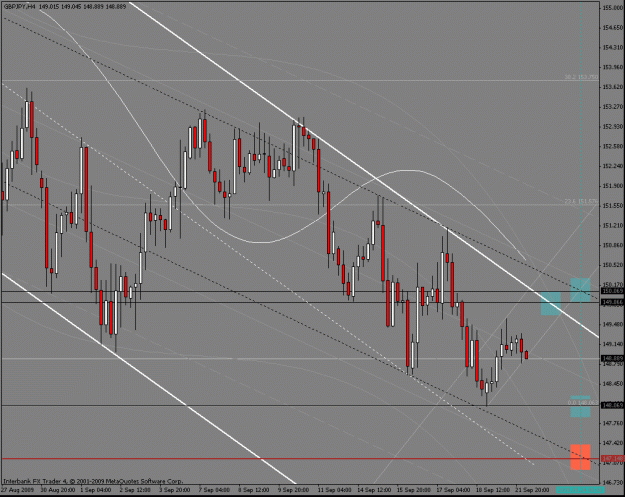Viewport: 625px width, 497px height.
Task: Click the 11 Sep 04:00 date label
Action: click(x=334, y=489)
